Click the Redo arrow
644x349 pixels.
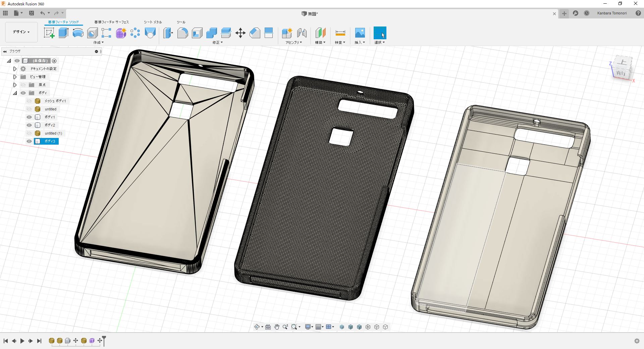[x=56, y=13]
